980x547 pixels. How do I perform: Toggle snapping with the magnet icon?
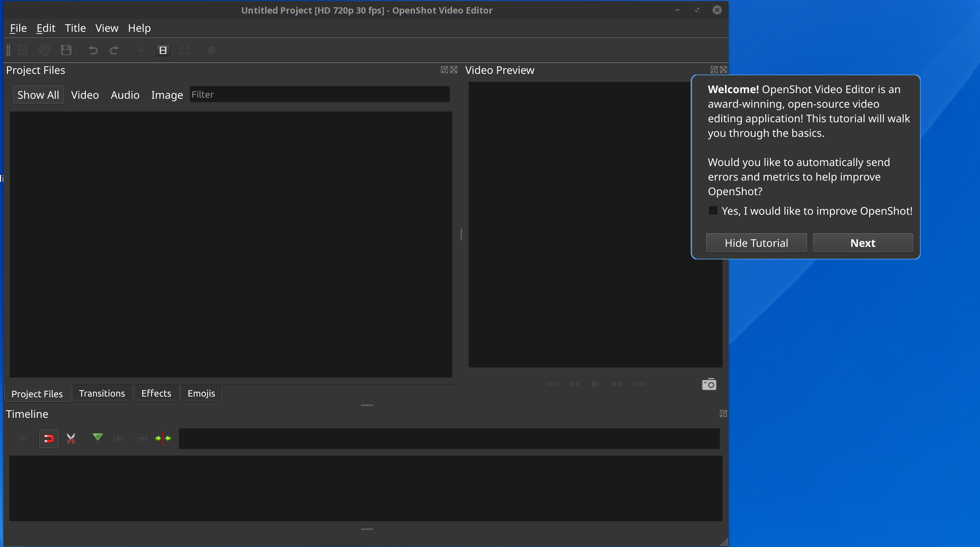click(x=49, y=438)
